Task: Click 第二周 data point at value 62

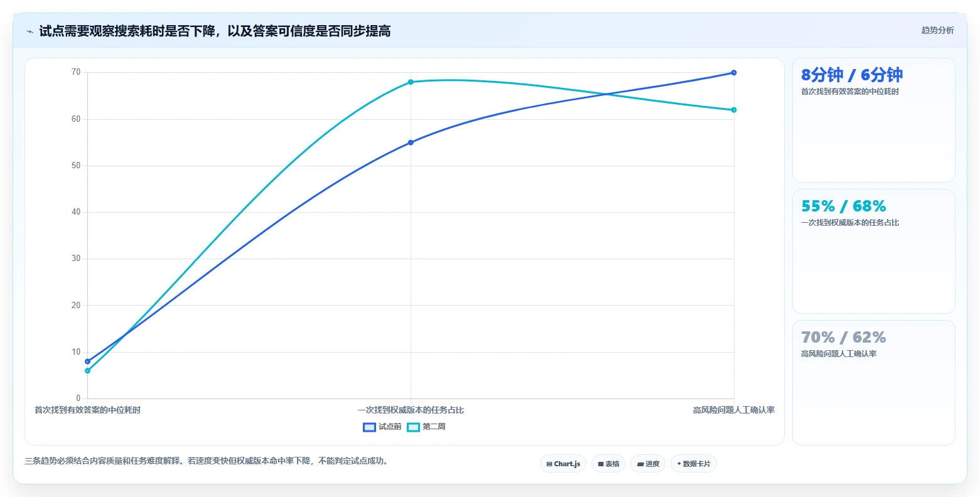Action: click(x=734, y=110)
